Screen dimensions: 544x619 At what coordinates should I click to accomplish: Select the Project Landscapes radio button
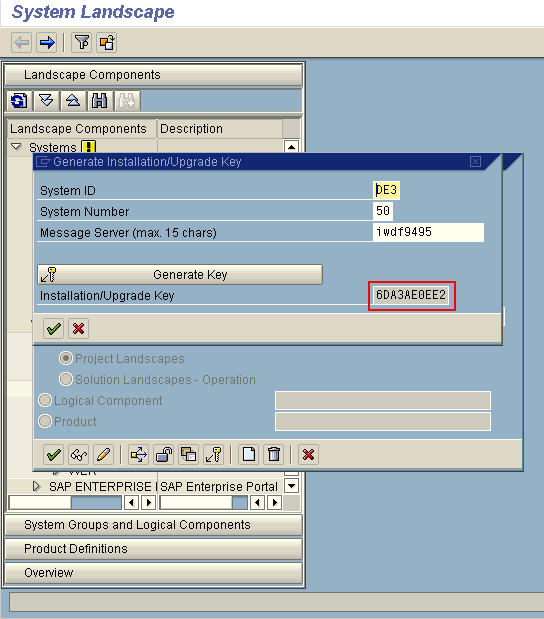[66, 358]
